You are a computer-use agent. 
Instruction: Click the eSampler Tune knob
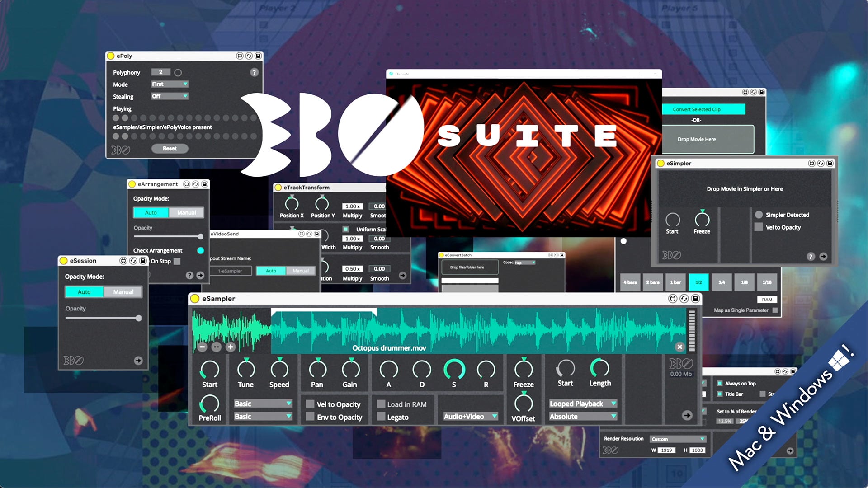pyautogui.click(x=246, y=369)
